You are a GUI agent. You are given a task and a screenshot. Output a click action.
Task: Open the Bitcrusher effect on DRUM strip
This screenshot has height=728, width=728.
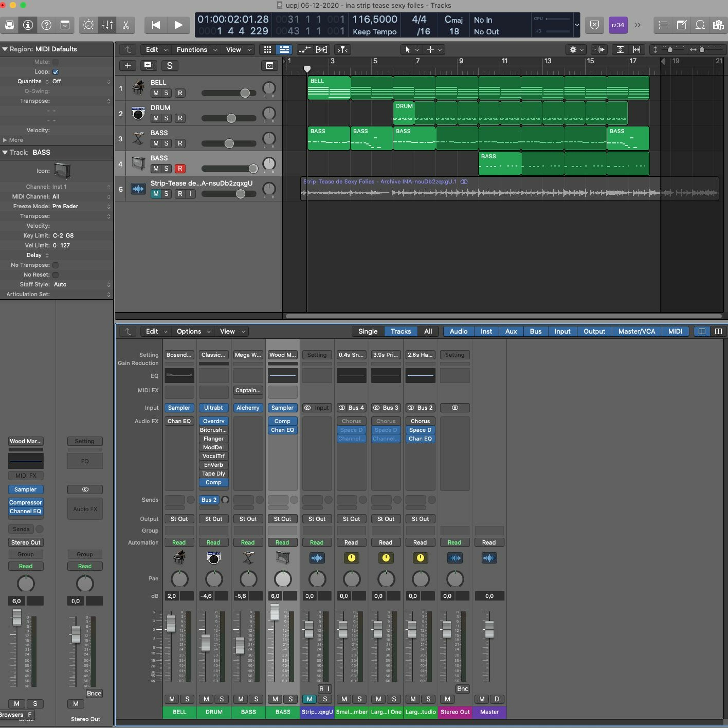[213, 430]
